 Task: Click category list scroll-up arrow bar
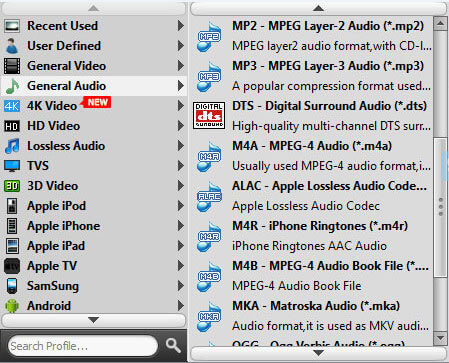click(x=94, y=8)
